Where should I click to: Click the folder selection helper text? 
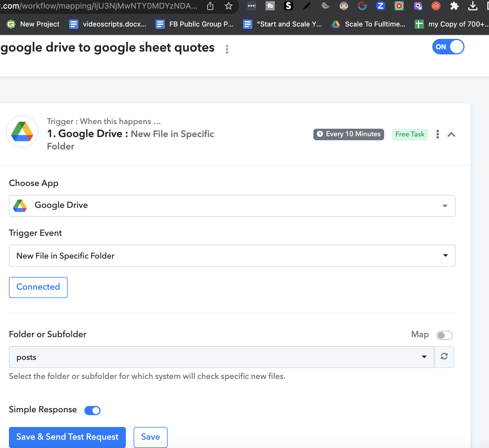point(147,376)
